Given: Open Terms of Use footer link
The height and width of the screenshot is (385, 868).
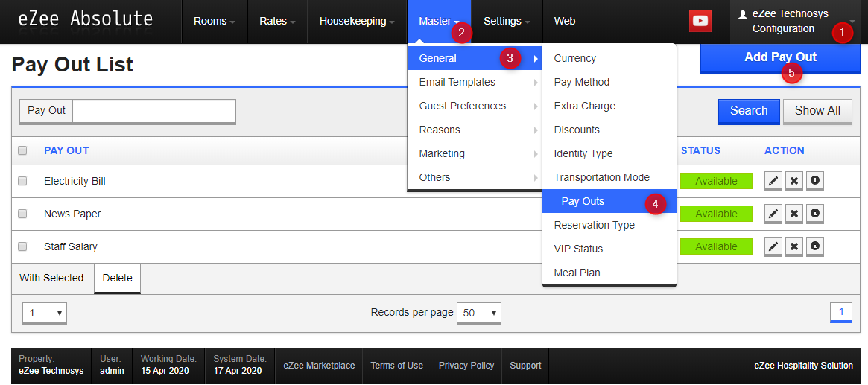Looking at the screenshot, I should [x=397, y=366].
